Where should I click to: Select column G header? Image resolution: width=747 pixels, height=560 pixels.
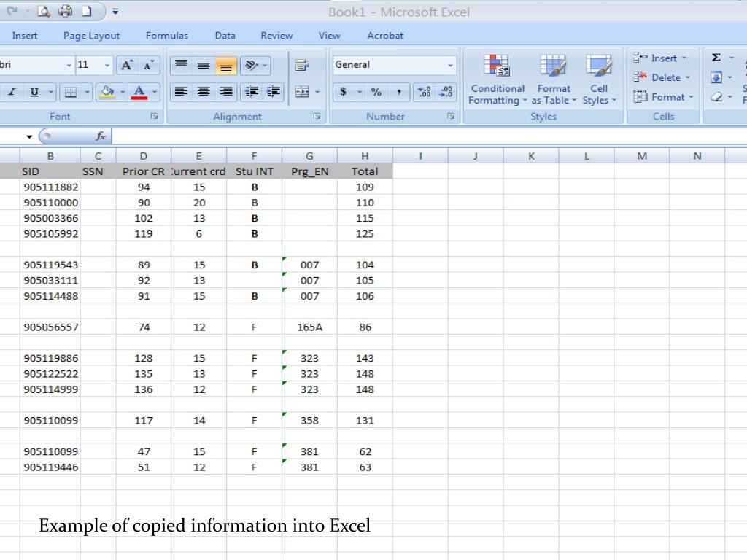point(309,156)
